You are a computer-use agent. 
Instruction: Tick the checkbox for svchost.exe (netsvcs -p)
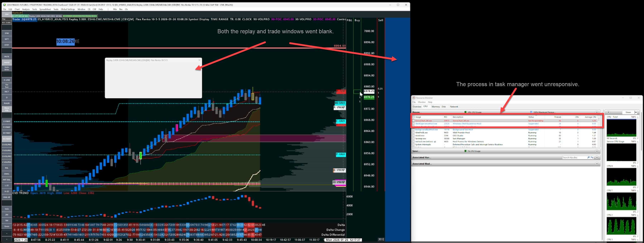414,142
